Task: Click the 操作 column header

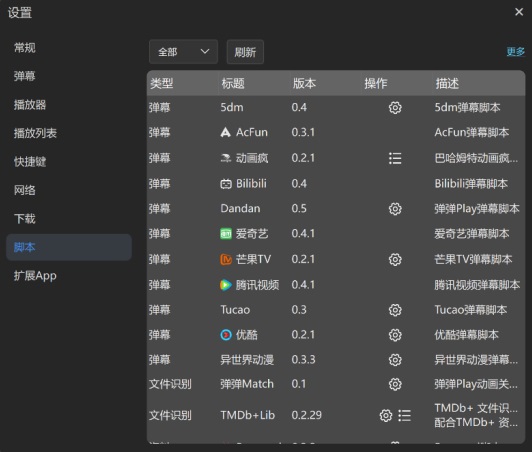Action: click(x=396, y=83)
